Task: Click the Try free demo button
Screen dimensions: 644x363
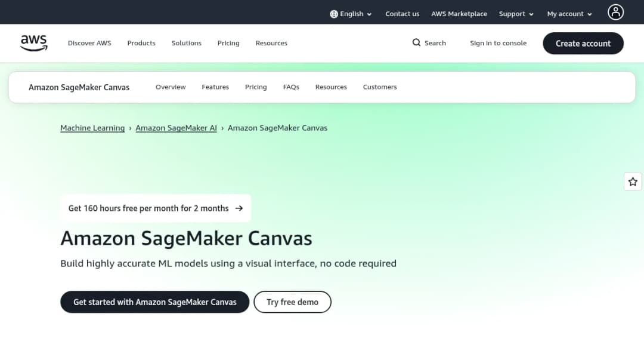Action: (292, 302)
